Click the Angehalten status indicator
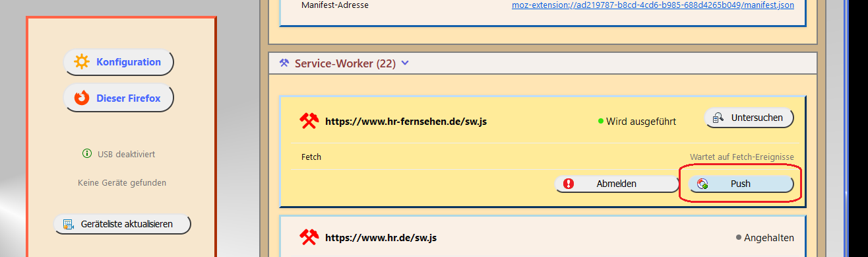868x257 pixels. tap(765, 237)
